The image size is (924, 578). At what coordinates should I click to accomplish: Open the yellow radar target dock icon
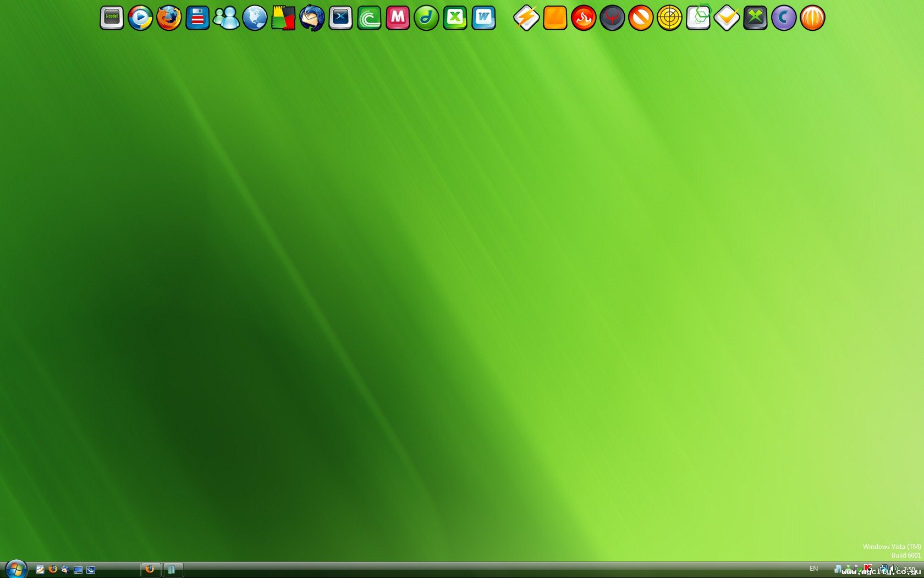coord(669,18)
